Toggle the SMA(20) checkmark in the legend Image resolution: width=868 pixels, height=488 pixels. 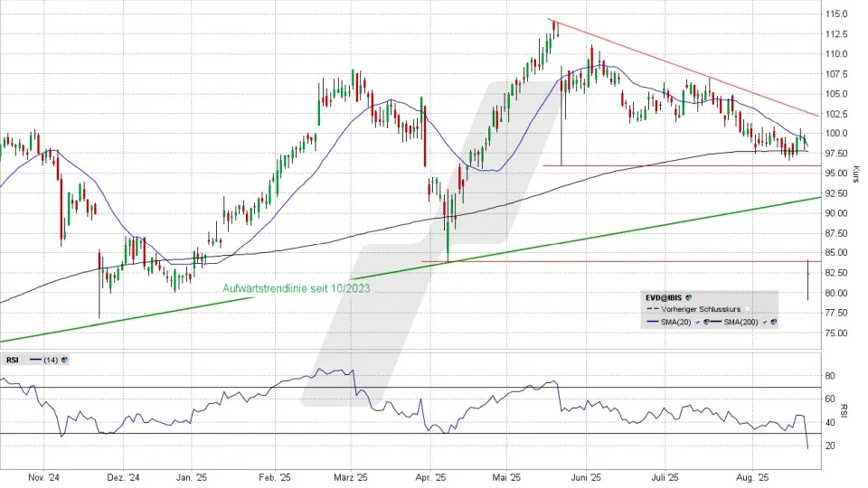[x=697, y=322]
